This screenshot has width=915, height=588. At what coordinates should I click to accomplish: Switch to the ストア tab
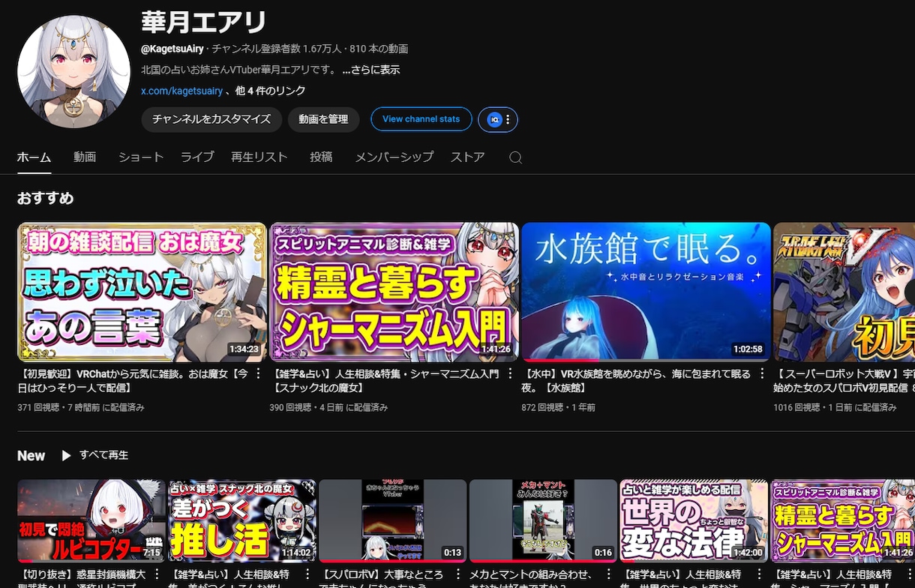(467, 157)
